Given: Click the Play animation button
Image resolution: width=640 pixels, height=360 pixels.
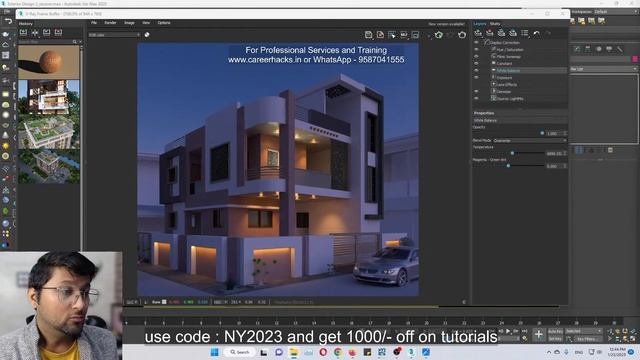Looking at the screenshot, I should tap(508, 331).
